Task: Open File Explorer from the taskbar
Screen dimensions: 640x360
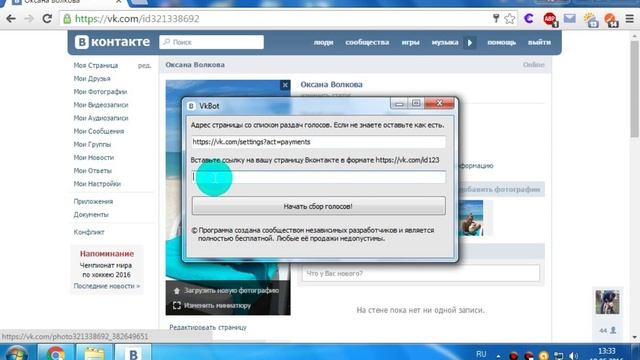Action: pos(94,353)
